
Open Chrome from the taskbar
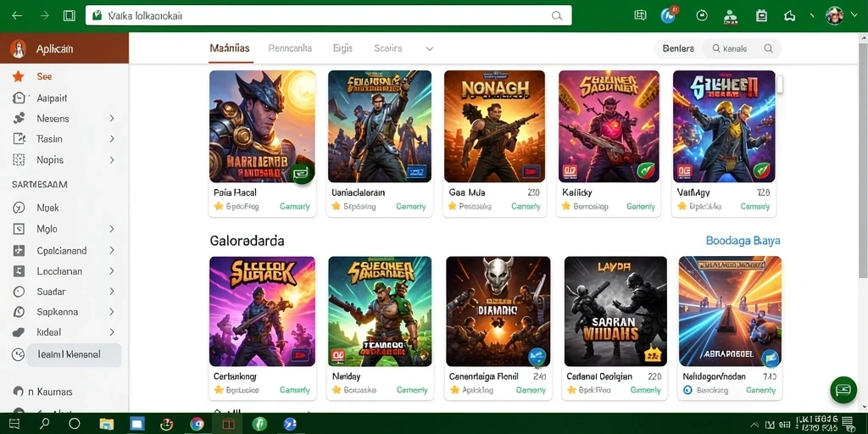pyautogui.click(x=197, y=424)
